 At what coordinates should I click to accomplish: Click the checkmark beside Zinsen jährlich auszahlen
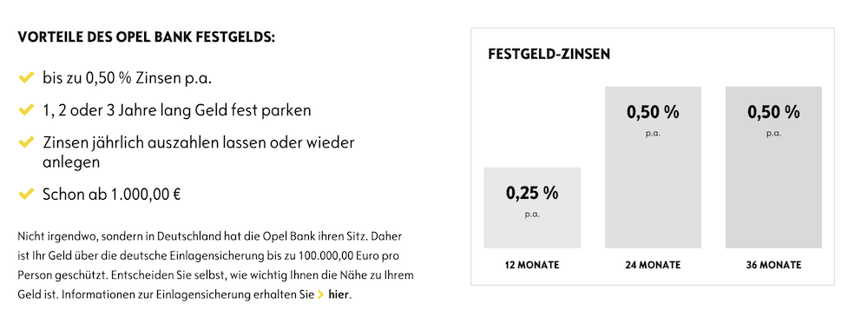click(x=26, y=142)
